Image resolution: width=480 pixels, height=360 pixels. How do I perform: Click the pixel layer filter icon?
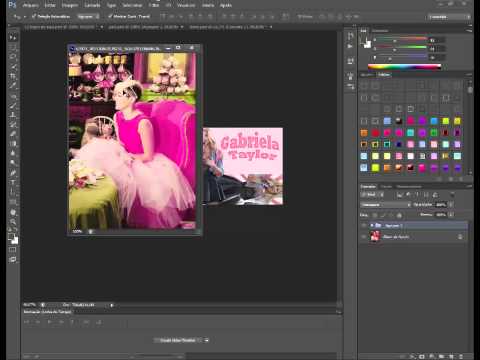point(400,195)
